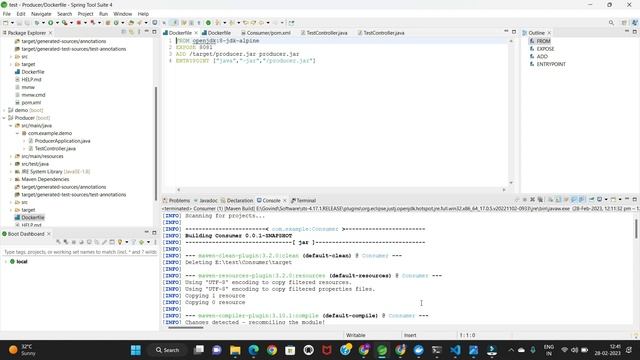Toggle Scroll Lock icon in the Console toolbar
640x360 pixels.
click(x=558, y=200)
